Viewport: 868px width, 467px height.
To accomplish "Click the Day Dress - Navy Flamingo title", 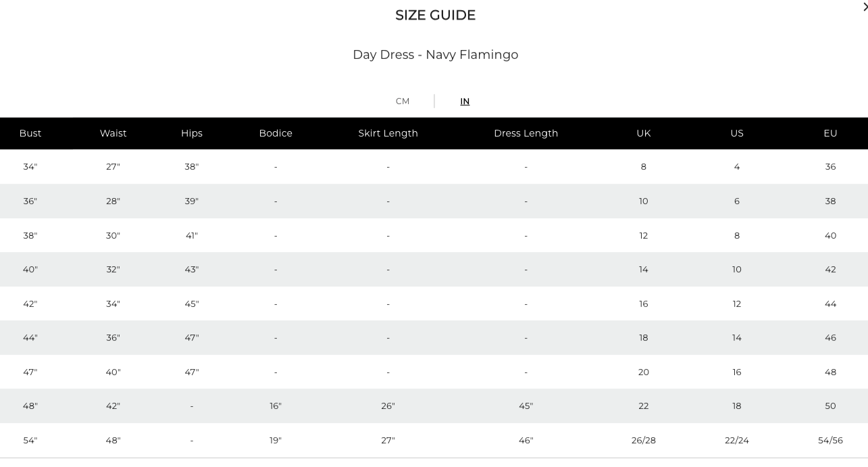I will [x=436, y=55].
